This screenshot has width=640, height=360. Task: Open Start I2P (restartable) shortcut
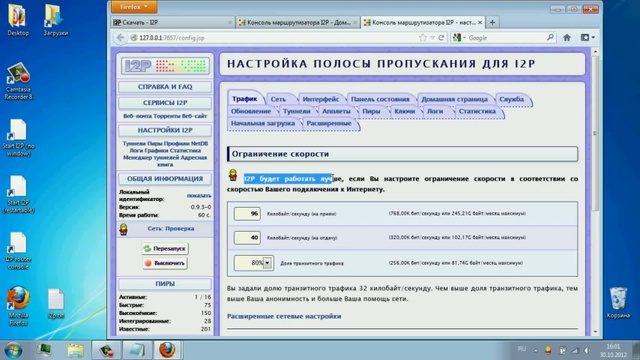(18, 194)
